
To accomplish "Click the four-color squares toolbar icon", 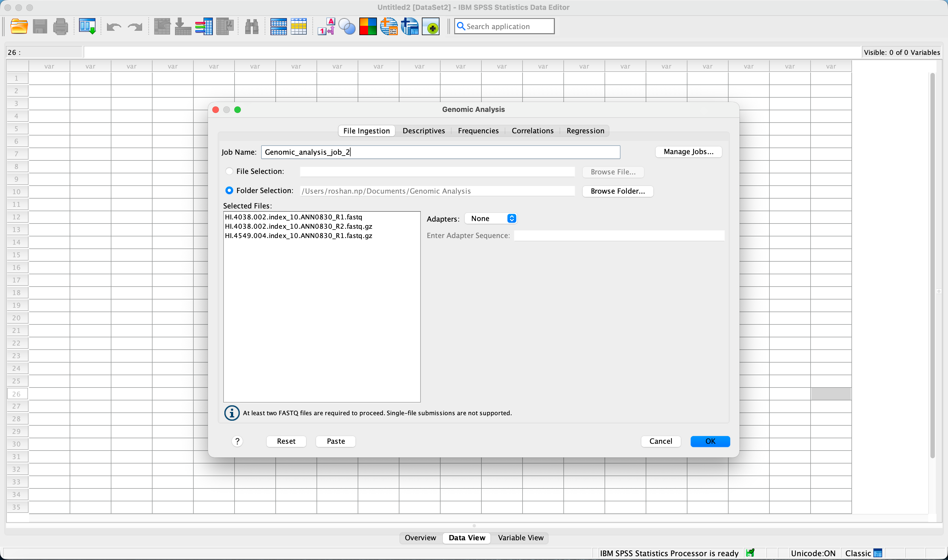I will click(x=368, y=26).
